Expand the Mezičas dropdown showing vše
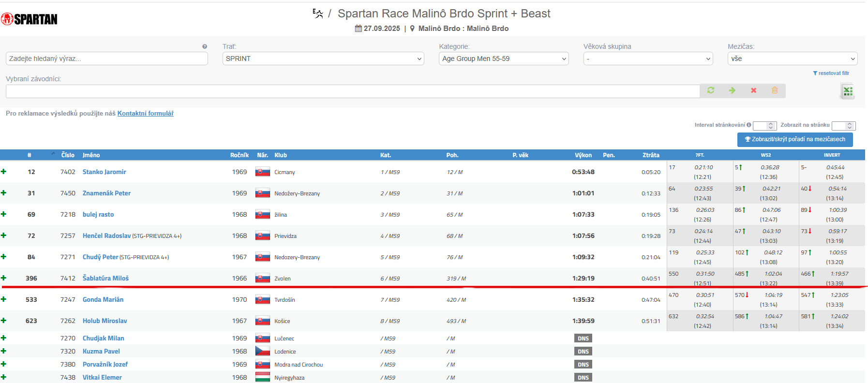 pyautogui.click(x=792, y=59)
